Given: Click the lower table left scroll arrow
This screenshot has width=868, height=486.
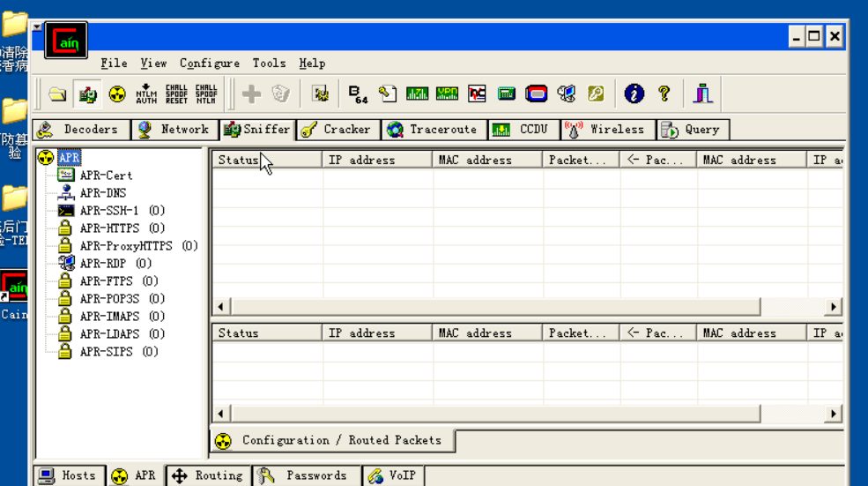Looking at the screenshot, I should pyautogui.click(x=221, y=414).
